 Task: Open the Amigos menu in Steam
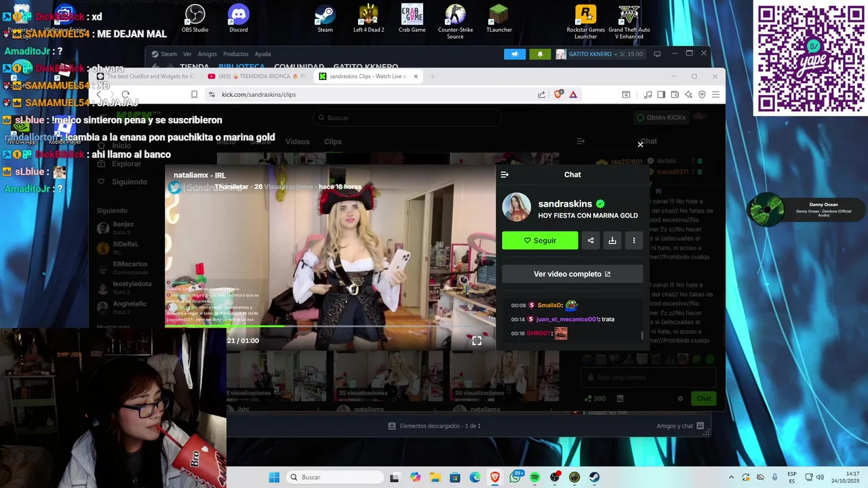(208, 54)
